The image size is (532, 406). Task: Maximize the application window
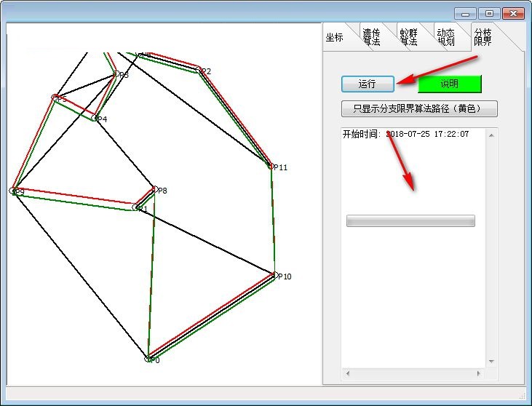489,14
